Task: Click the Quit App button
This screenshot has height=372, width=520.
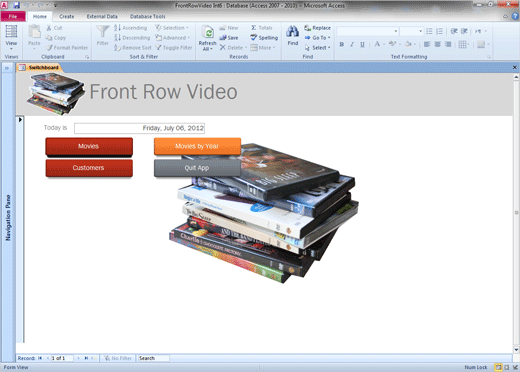Action: (197, 168)
